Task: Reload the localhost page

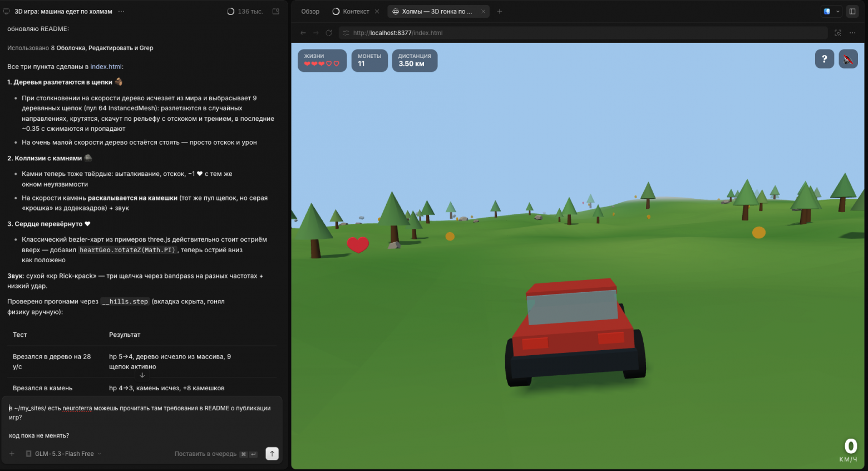Action: (329, 33)
